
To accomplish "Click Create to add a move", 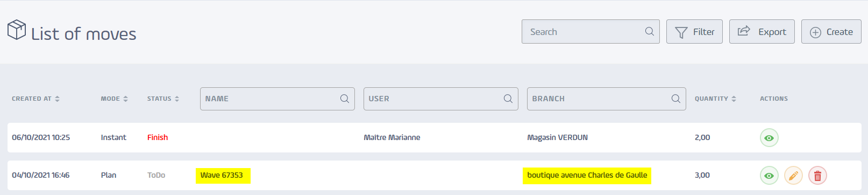I will click(x=831, y=32).
